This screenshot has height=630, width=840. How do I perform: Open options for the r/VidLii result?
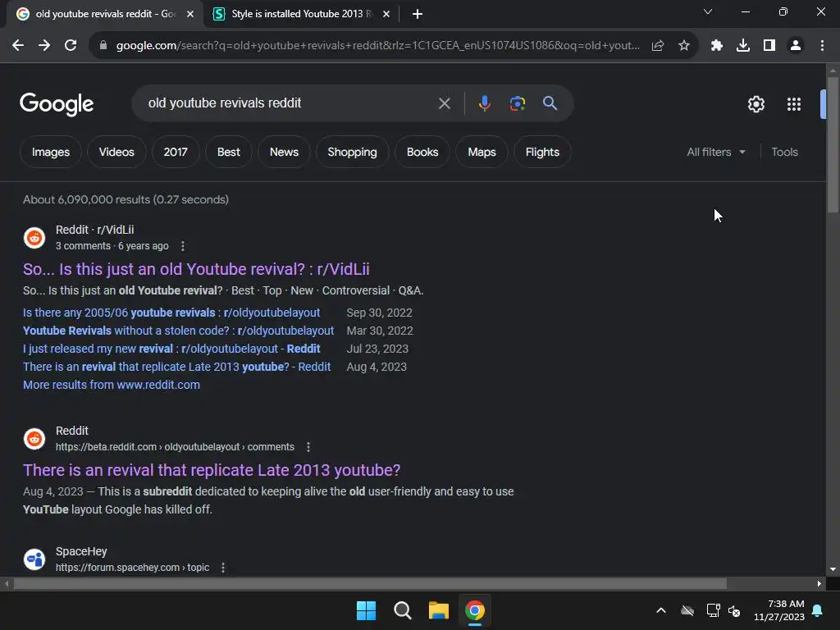183,246
